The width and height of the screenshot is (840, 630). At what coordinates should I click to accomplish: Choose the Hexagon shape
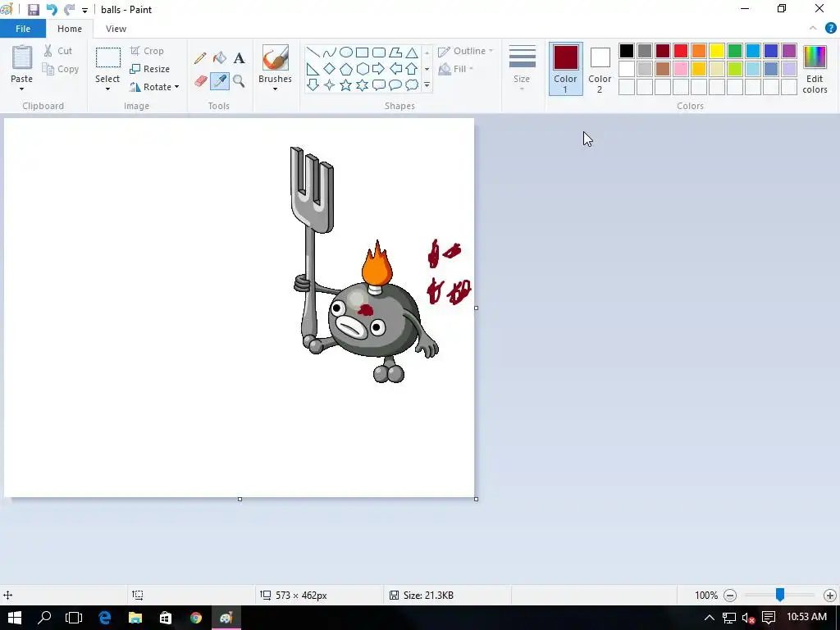[362, 69]
